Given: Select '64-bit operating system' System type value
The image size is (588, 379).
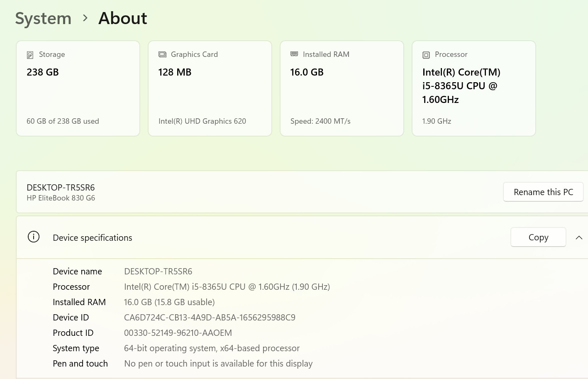Looking at the screenshot, I should point(212,348).
